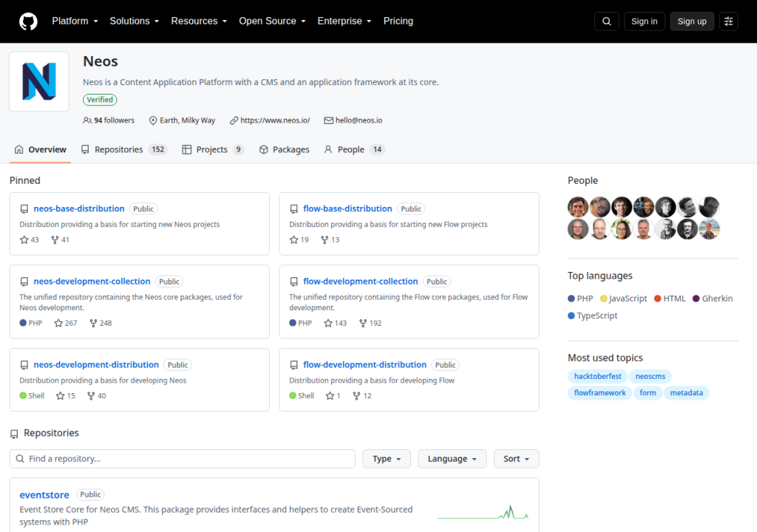Click the Neos organization logo avatar
This screenshot has height=532, width=757.
pos(39,81)
